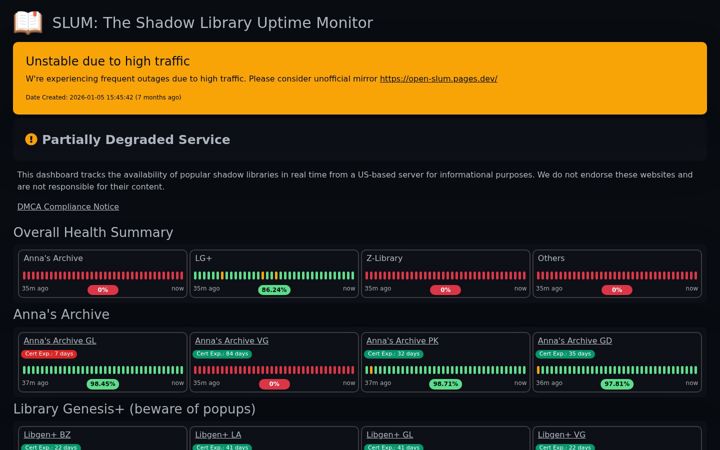Screen dimensions: 720x450
Task: Click Anna's Archive PK heartbeat bar
Action: pos(445,370)
